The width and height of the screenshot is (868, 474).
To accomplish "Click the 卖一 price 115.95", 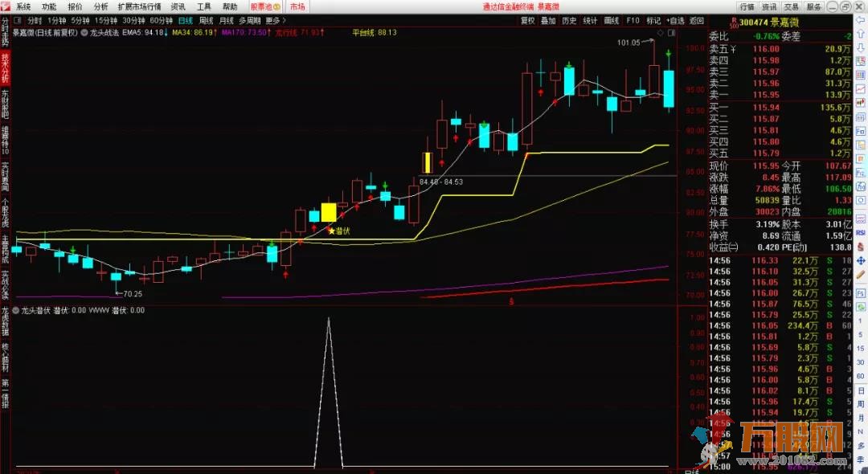I will coord(766,95).
